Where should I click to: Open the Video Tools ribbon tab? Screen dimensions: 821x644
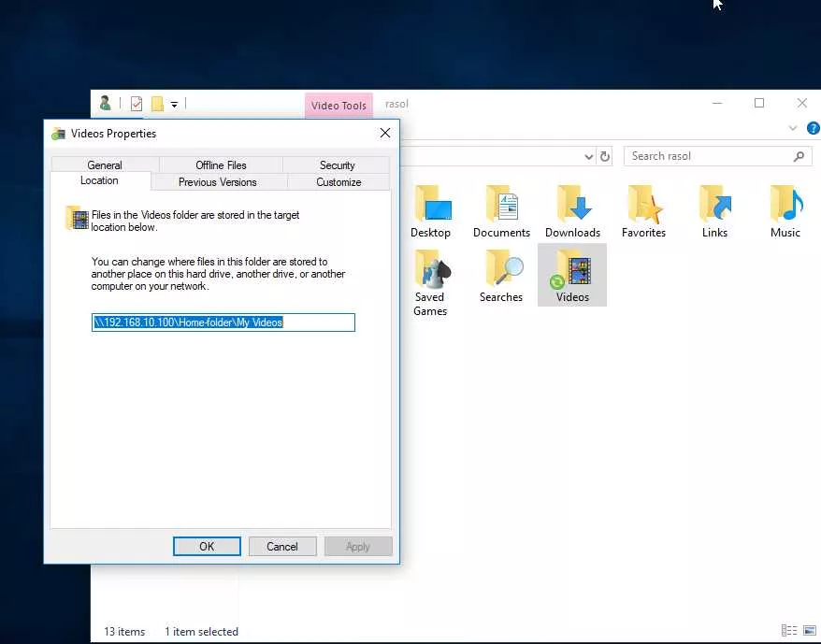338,106
